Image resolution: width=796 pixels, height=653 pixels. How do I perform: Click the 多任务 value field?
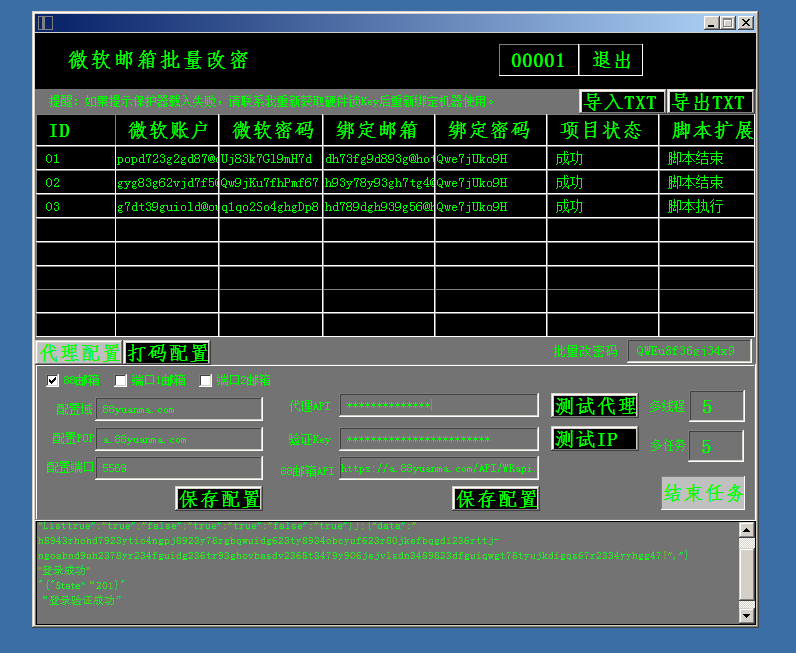pos(716,446)
